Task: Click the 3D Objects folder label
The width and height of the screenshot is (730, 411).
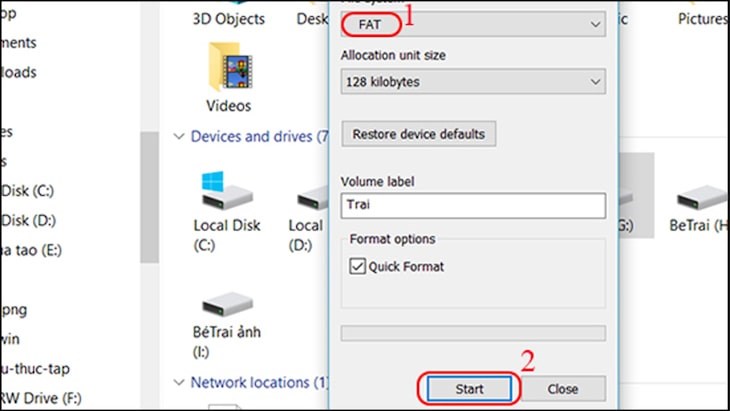Action: (x=229, y=19)
